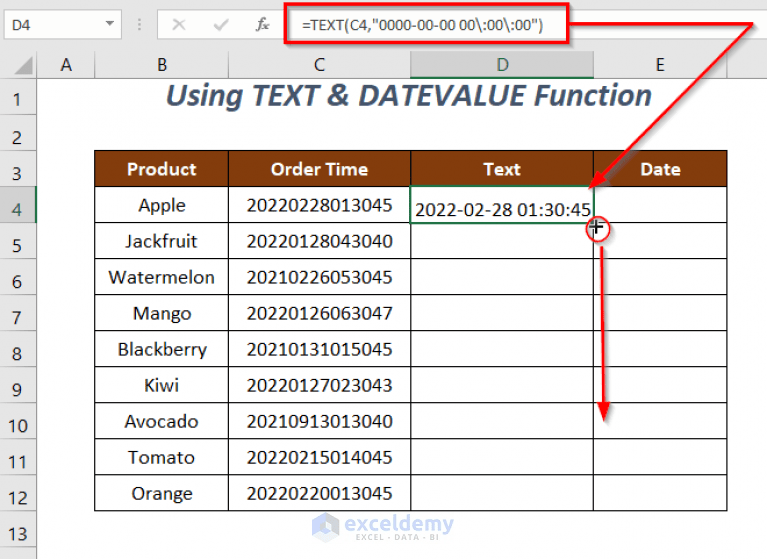Click into the formula bar text

click(x=423, y=25)
